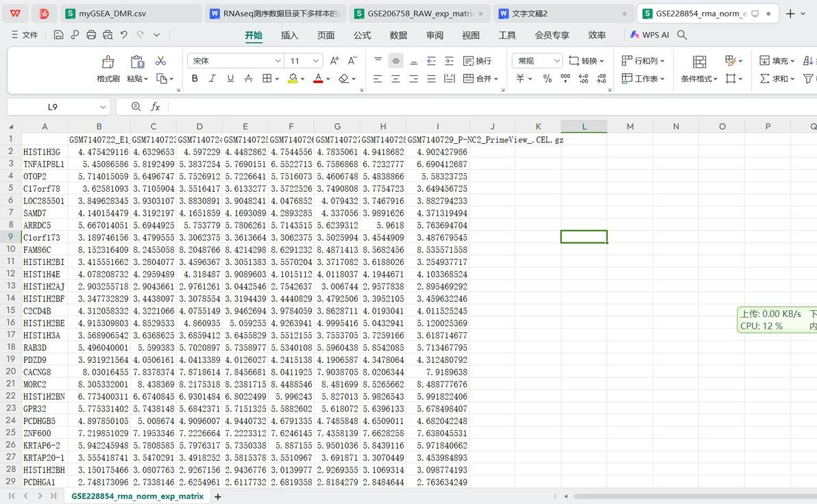Toggle Strikethrough formatting
This screenshot has width=817, height=504.
coord(249,79)
